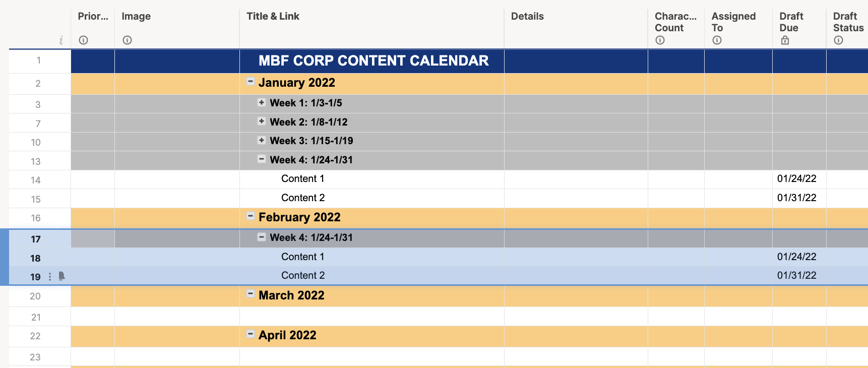Collapse Week 4 under January 2022

(x=262, y=158)
